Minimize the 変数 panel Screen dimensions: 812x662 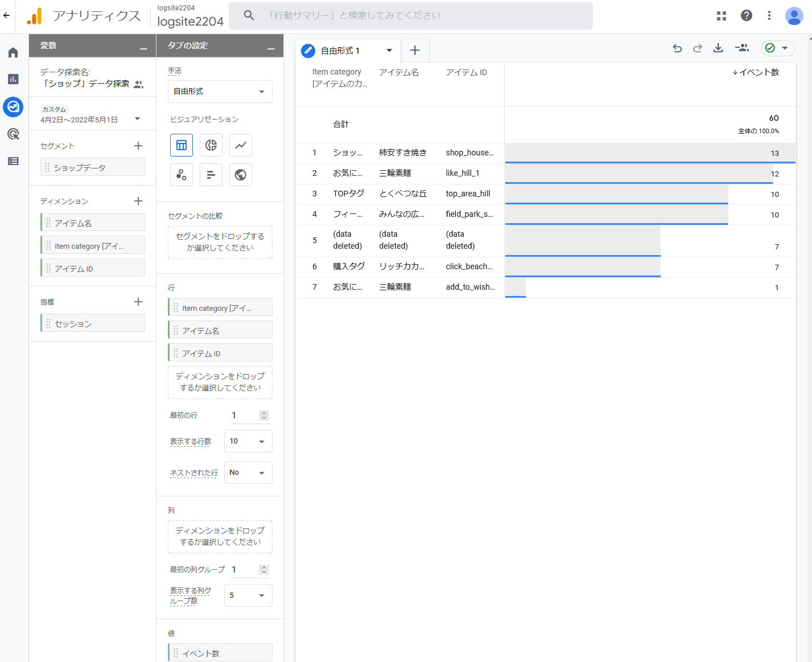(143, 49)
